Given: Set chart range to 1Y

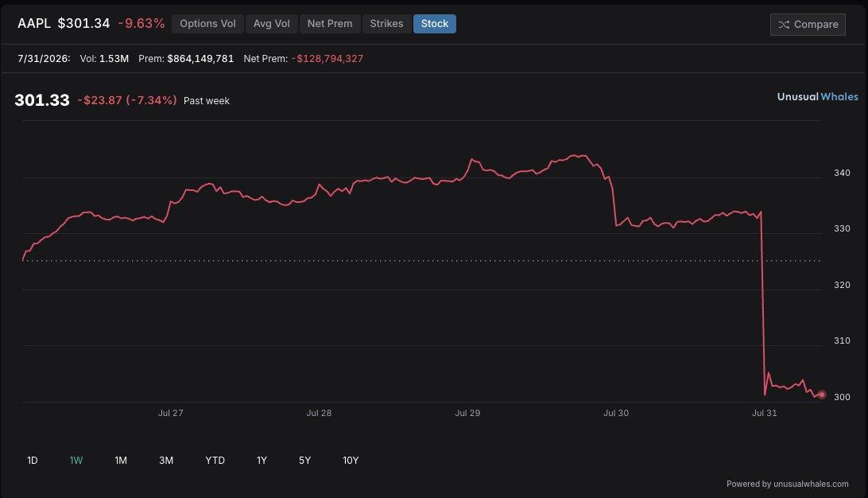Looking at the screenshot, I should click(262, 461).
